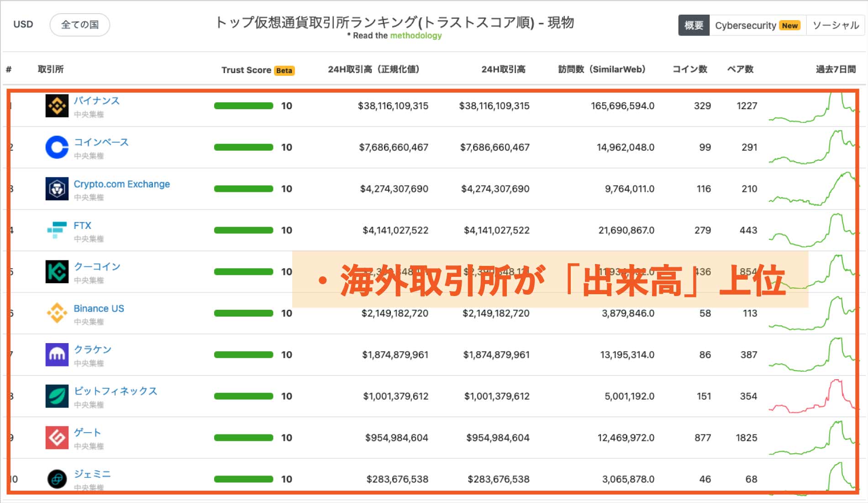The height and width of the screenshot is (503, 868).
Task: Click the Binance US logo icon
Action: click(x=57, y=313)
